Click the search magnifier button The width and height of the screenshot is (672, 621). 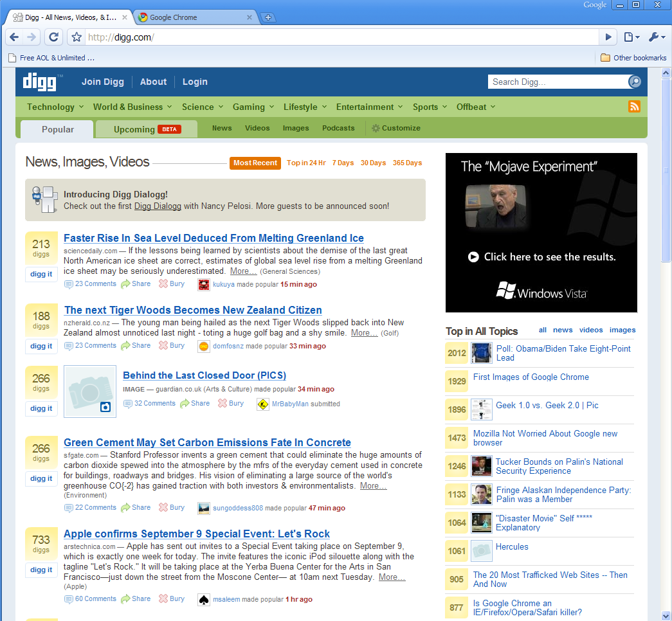[634, 82]
